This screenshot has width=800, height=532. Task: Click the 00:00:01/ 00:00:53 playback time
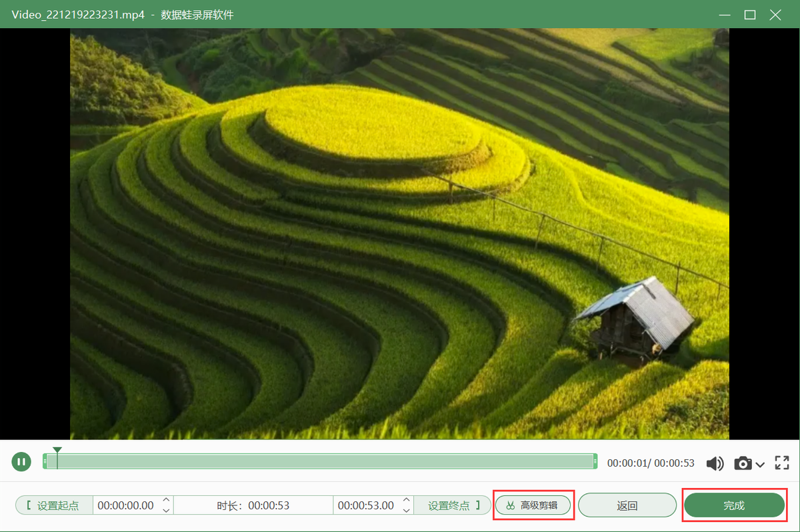(651, 463)
